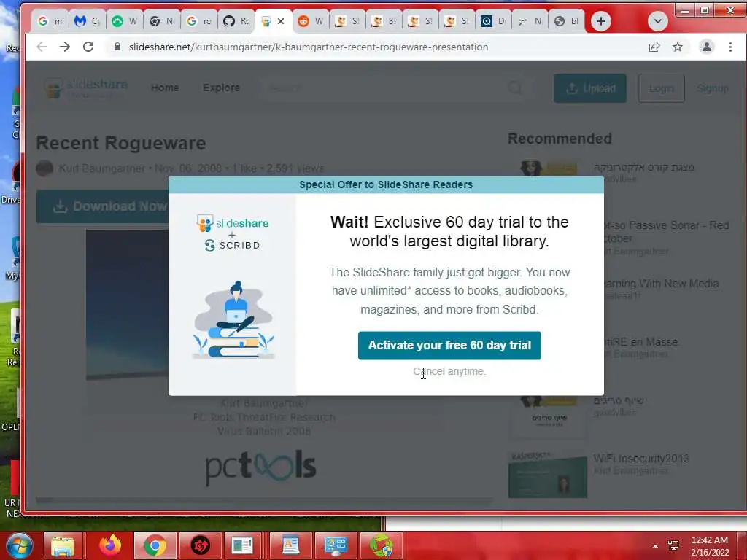747x560 pixels.
Task: Share this page using the share icon
Action: point(654,47)
